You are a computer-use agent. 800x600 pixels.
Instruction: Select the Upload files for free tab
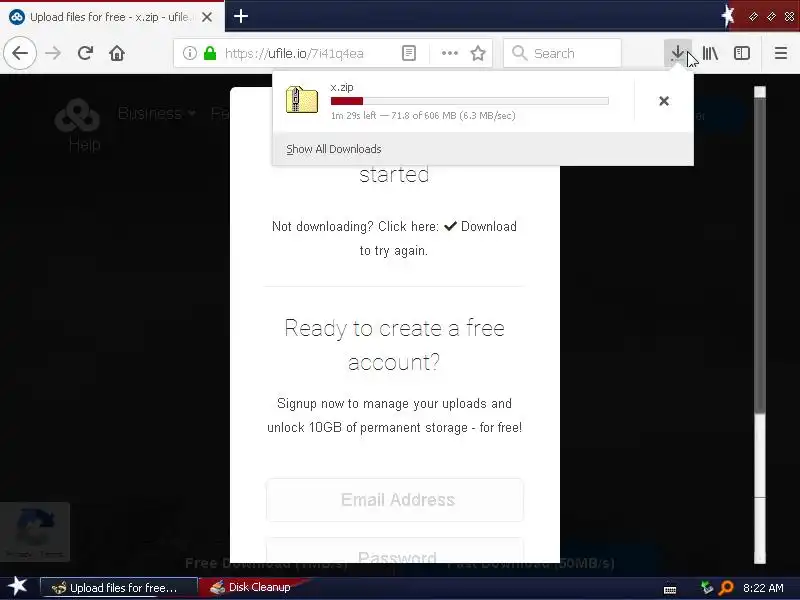(x=112, y=17)
